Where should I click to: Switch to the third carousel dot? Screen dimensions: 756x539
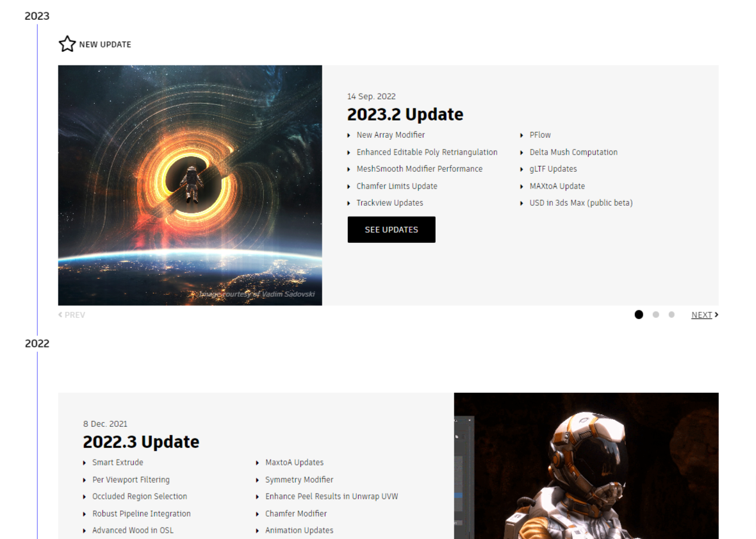coord(671,314)
